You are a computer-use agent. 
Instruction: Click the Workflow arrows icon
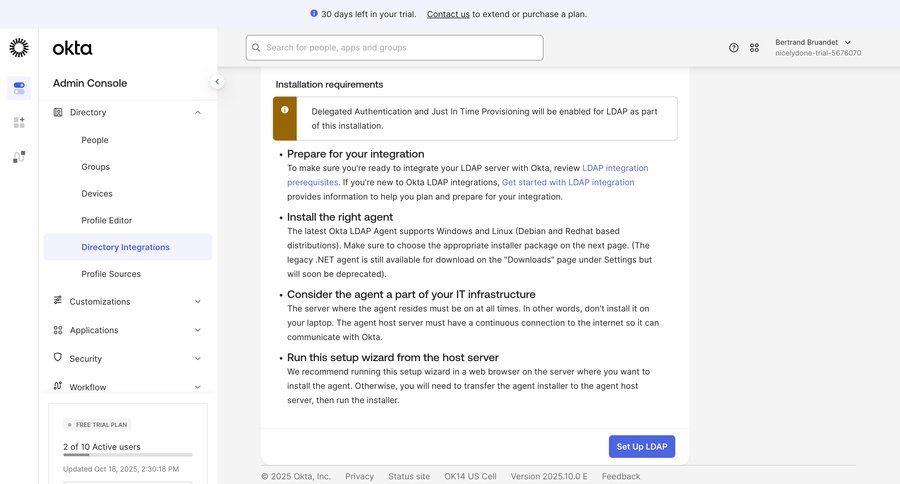click(x=58, y=386)
